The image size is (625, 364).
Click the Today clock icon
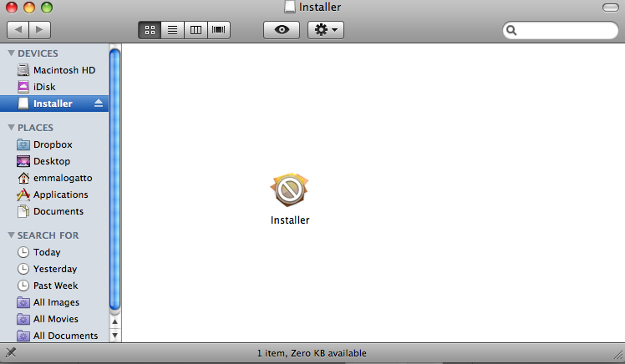23,252
